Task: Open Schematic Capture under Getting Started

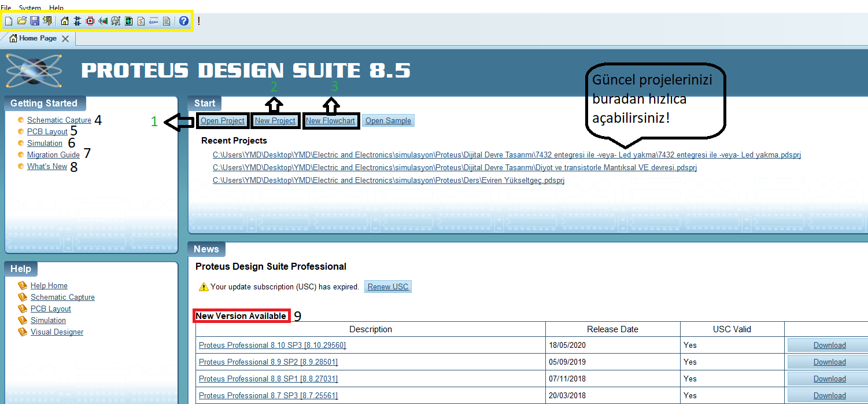Action: coord(59,120)
